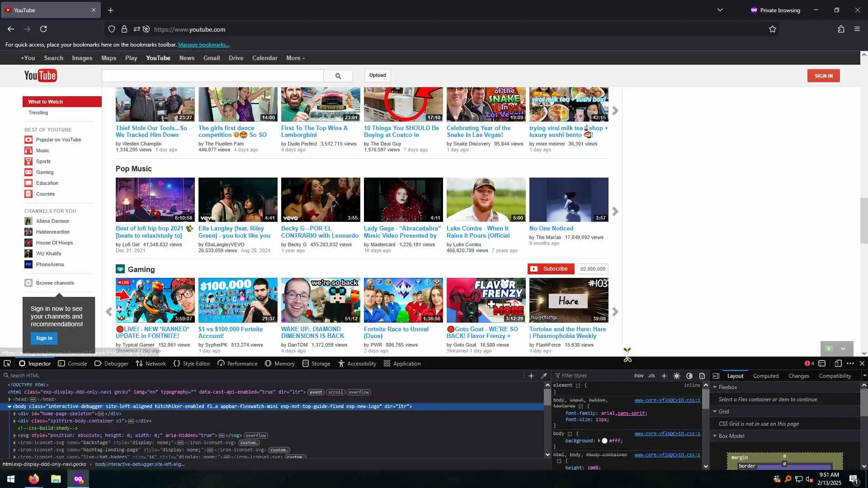Open the Manage bookmarks link
This screenshot has width=868, height=488.
pyautogui.click(x=204, y=45)
